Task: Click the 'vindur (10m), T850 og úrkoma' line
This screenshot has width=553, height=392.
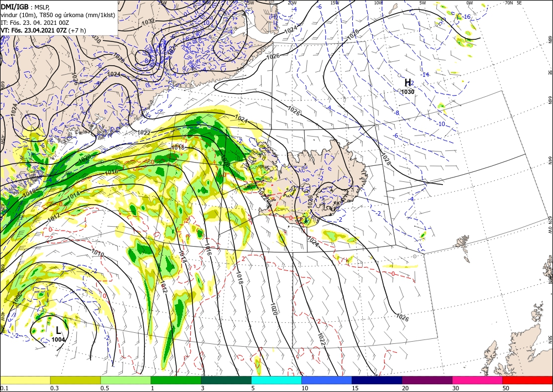Action: 58,15
